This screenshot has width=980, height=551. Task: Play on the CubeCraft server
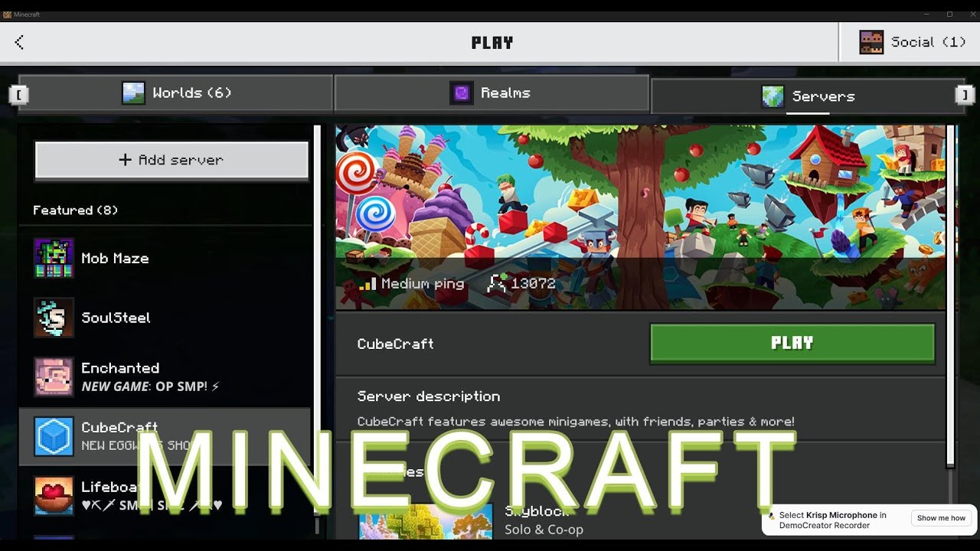(792, 343)
